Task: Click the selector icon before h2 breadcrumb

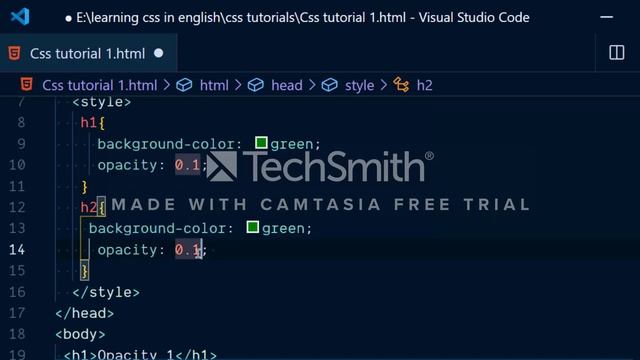Action: point(401,85)
